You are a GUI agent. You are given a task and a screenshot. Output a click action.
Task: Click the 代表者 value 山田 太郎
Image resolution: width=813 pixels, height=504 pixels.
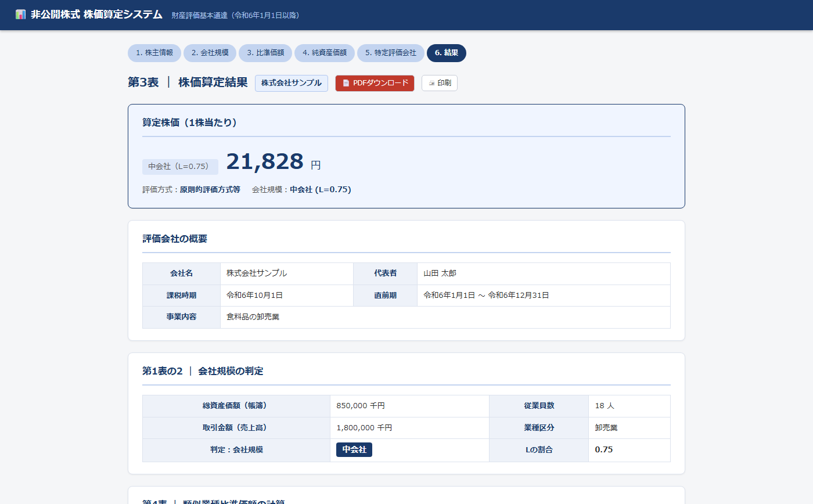pyautogui.click(x=440, y=273)
